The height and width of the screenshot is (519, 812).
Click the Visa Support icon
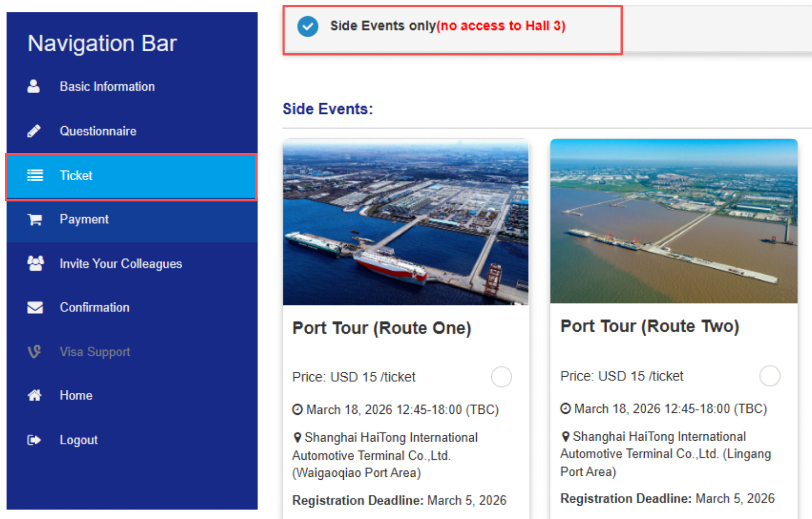(35, 352)
